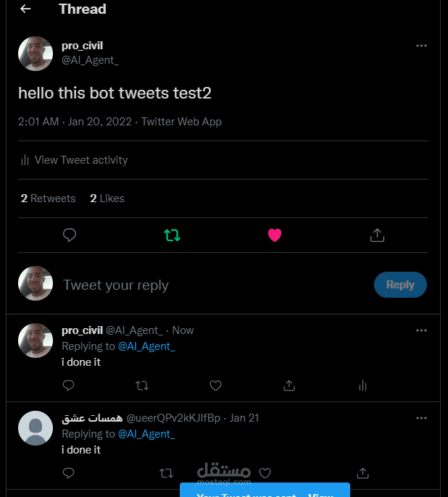Open the 2 Retweets list
This screenshot has width=448, height=497.
tap(49, 199)
